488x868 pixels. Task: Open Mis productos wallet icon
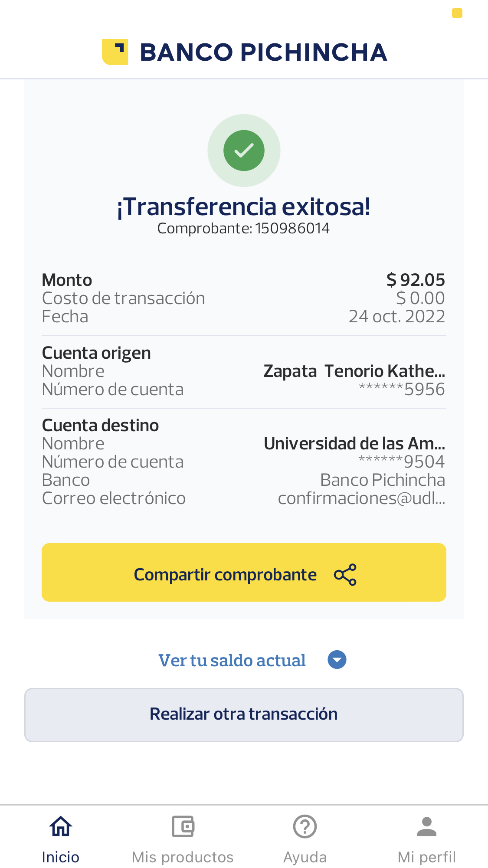(183, 826)
